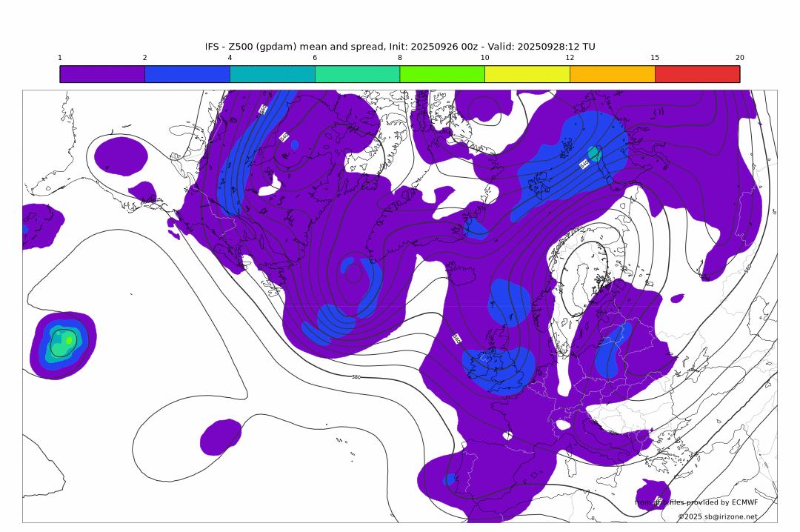Select the blue 2–4 colorbar segment

pos(187,74)
